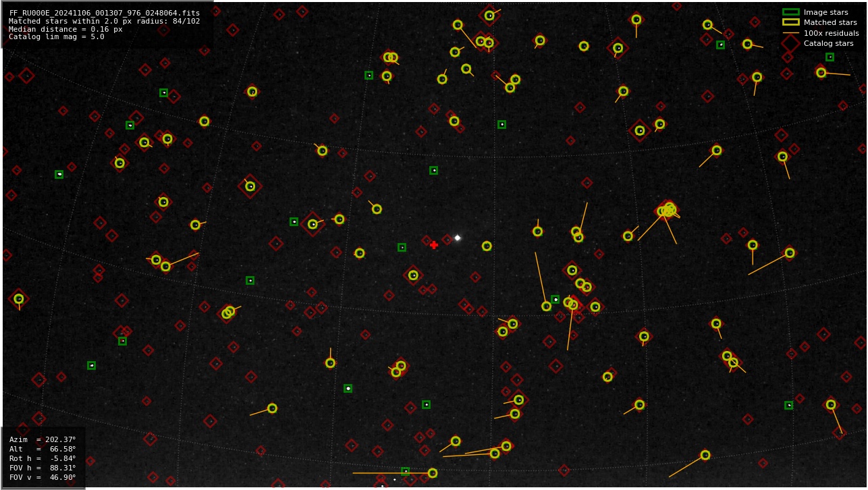Select the '100x residuals' legend label
Image resolution: width=868 pixels, height=490 pixels.
[831, 33]
